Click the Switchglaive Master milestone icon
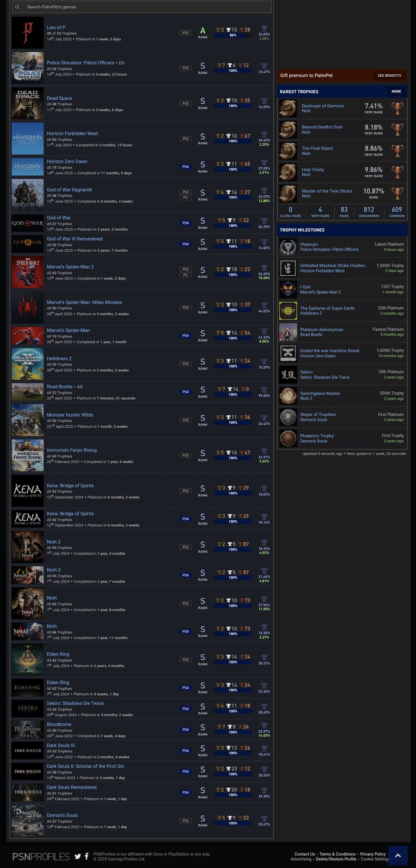This screenshot has height=868, width=416. pos(288,396)
